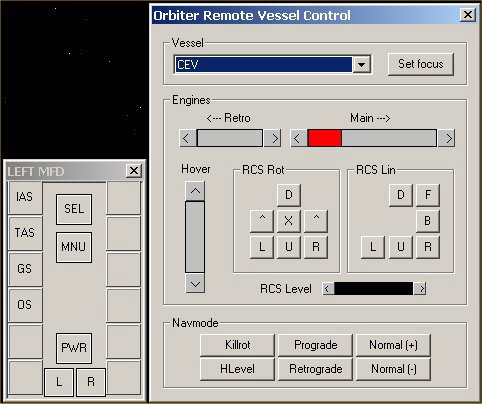Toggle the PWR button in LEFT MFD
482x404 pixels.
pyautogui.click(x=74, y=348)
